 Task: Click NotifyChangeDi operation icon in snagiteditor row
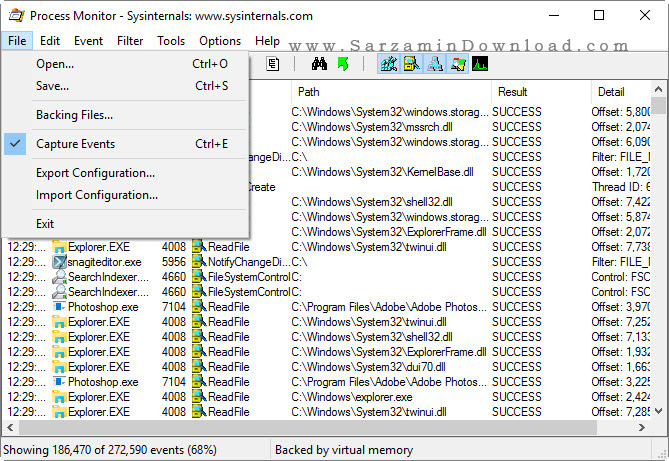(x=199, y=262)
